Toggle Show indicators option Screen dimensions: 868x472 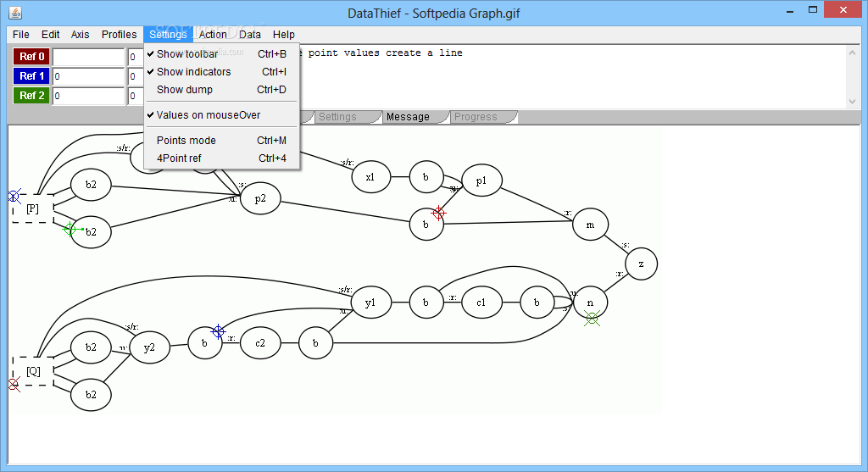coord(221,71)
